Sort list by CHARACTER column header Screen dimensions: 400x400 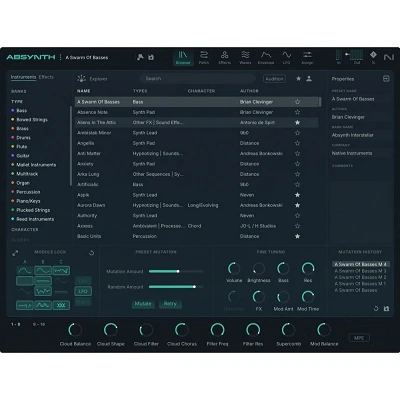coord(201,91)
